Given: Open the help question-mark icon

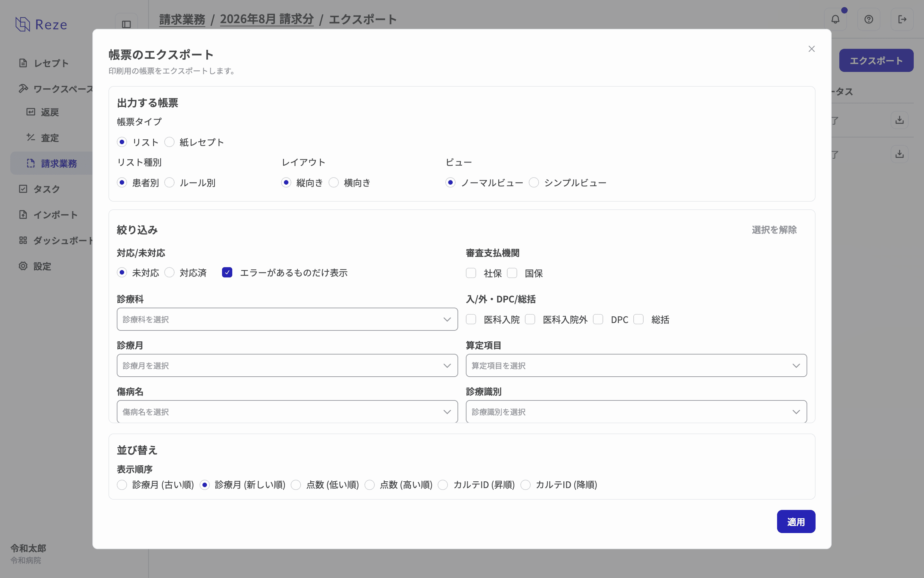Looking at the screenshot, I should 868,19.
